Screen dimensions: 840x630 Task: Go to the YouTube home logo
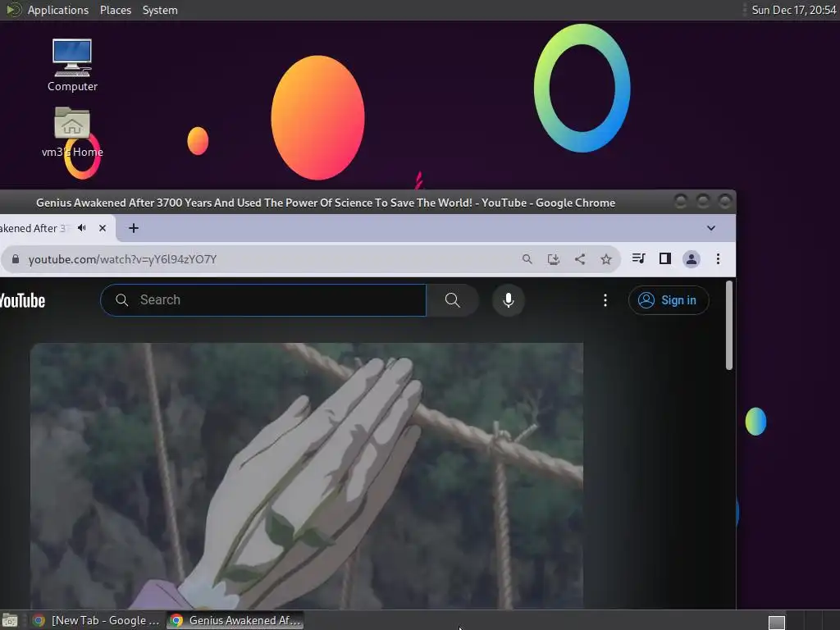(x=22, y=300)
